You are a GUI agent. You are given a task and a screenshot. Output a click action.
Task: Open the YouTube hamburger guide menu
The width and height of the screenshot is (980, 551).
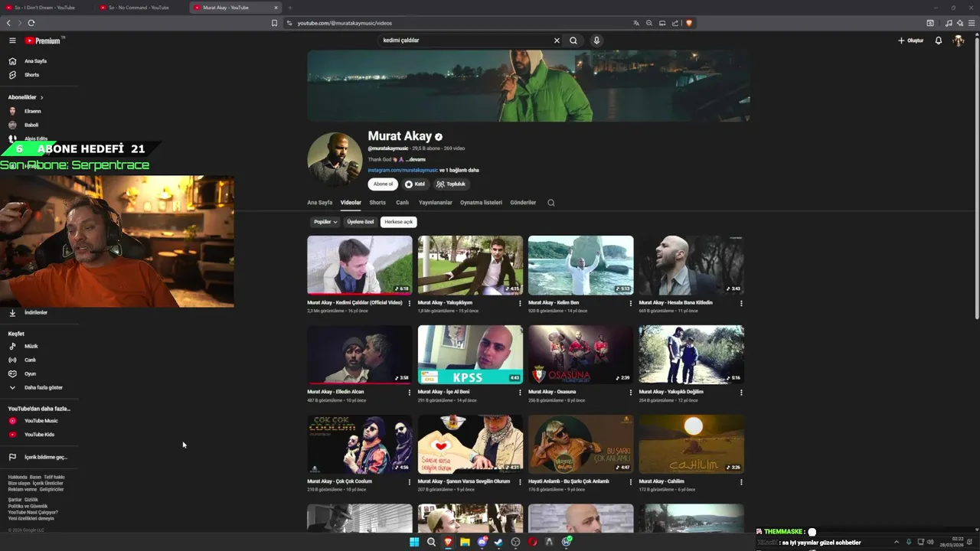(x=12, y=41)
